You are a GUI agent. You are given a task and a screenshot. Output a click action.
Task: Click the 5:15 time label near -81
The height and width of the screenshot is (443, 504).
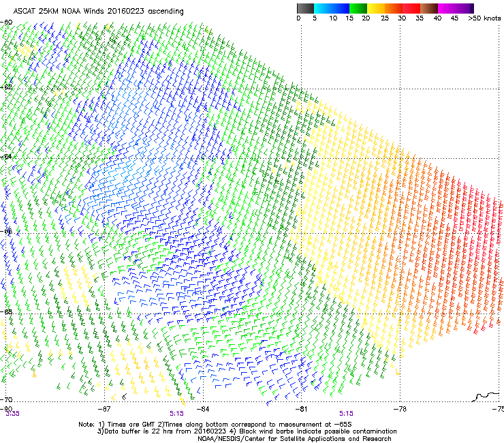click(346, 414)
